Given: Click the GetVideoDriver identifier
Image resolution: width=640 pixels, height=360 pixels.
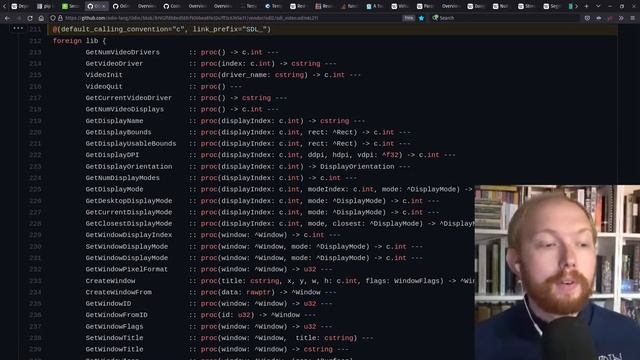Looking at the screenshot, I should 114,64.
